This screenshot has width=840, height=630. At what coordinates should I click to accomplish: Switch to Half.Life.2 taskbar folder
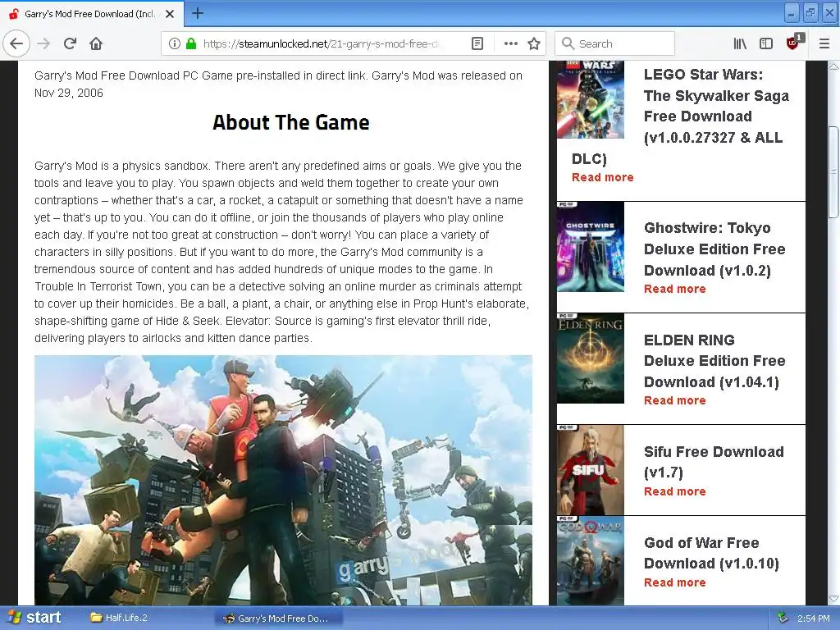pos(119,618)
